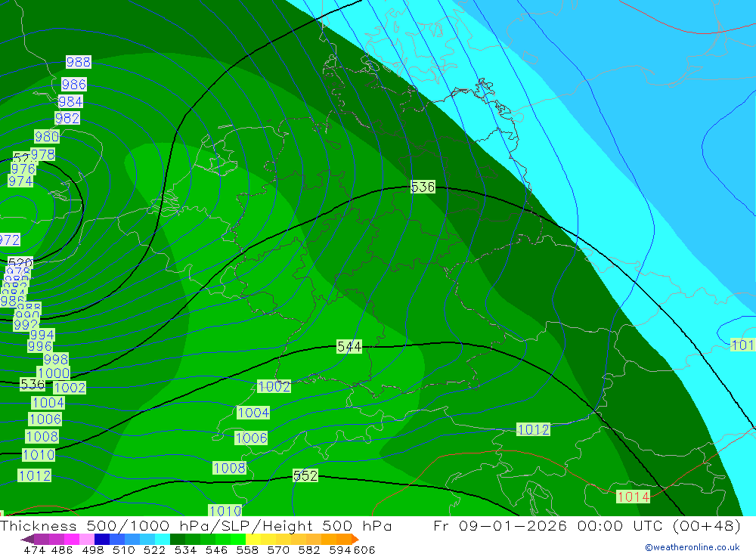Click the legend value 570

(278, 549)
